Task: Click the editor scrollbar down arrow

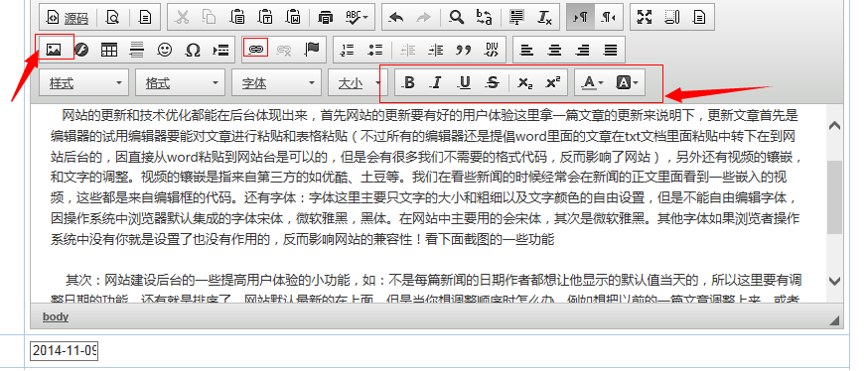Action: point(835,281)
